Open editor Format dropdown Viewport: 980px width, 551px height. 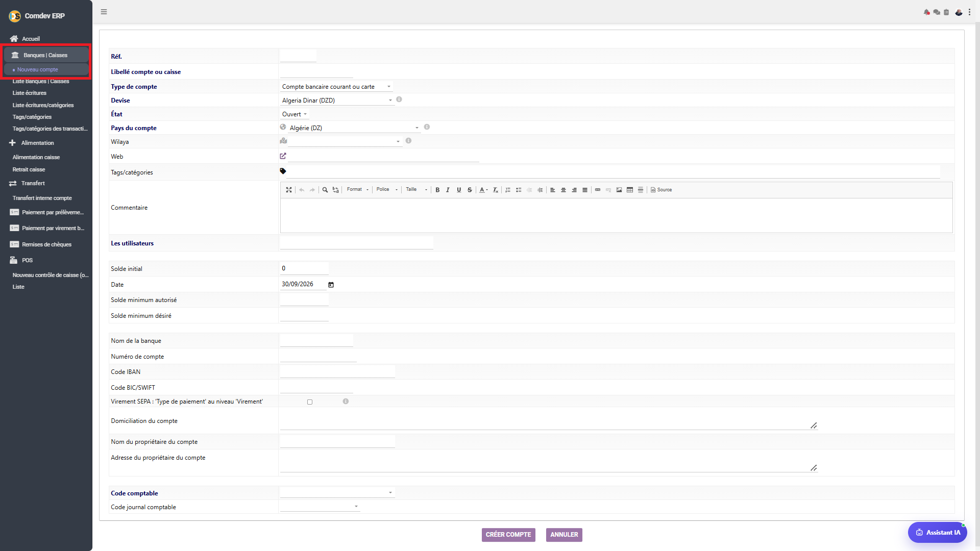357,190
